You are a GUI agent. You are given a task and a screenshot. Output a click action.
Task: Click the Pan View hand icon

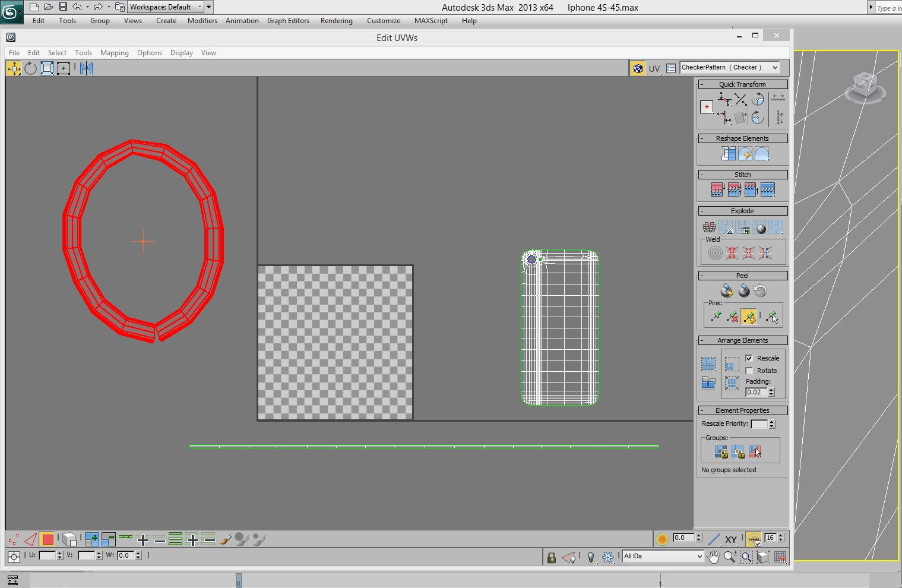(713, 557)
